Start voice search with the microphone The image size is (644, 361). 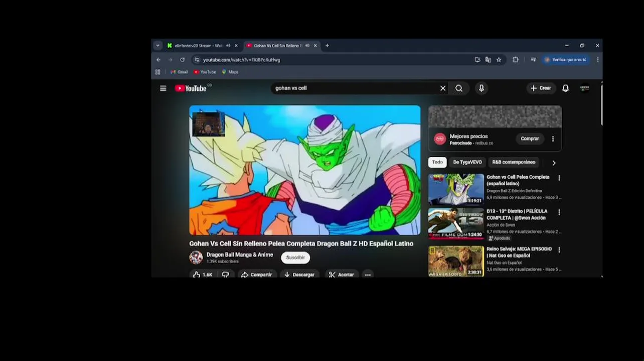[x=481, y=88]
